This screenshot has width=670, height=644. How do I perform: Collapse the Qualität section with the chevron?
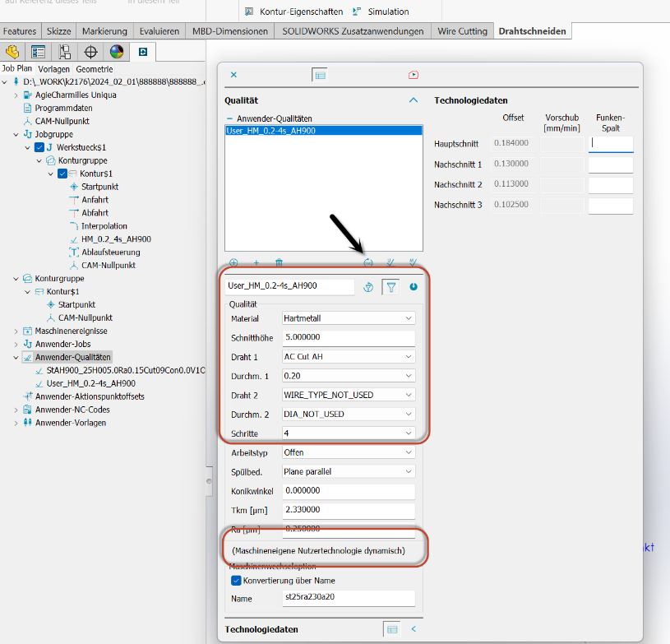coord(414,100)
